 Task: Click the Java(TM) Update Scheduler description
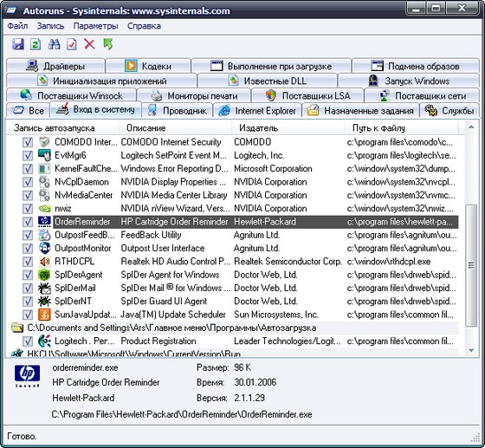[173, 315]
